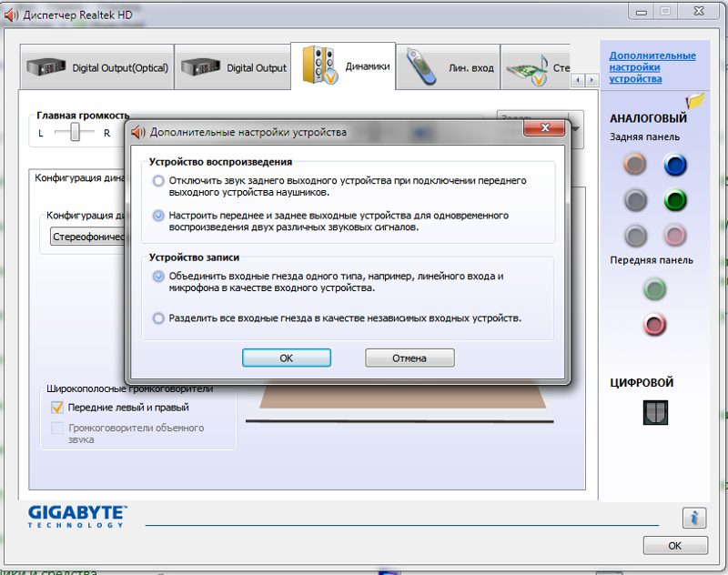Viewport: 728px width, 575px height.
Task: Switch to the Digital Output tab
Action: coord(233,67)
